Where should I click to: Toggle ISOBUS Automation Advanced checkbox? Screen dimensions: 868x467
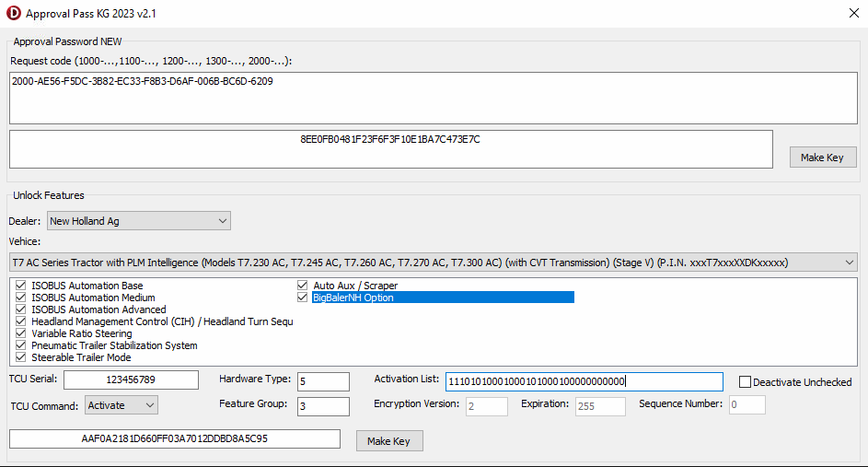(x=21, y=309)
